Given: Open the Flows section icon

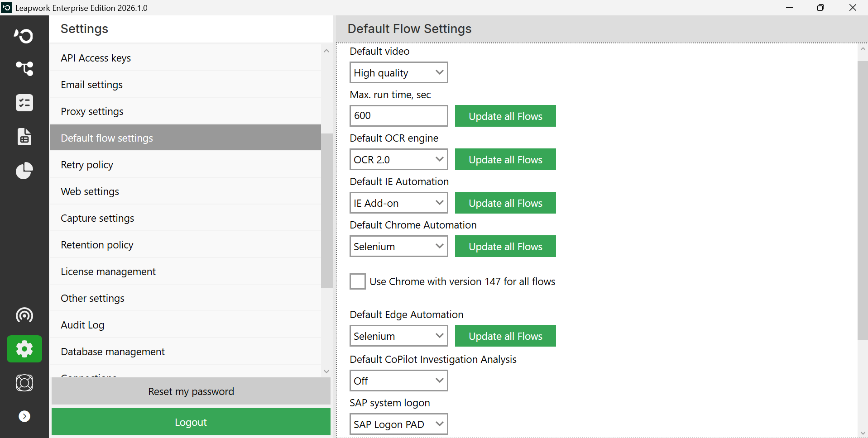Looking at the screenshot, I should [24, 69].
